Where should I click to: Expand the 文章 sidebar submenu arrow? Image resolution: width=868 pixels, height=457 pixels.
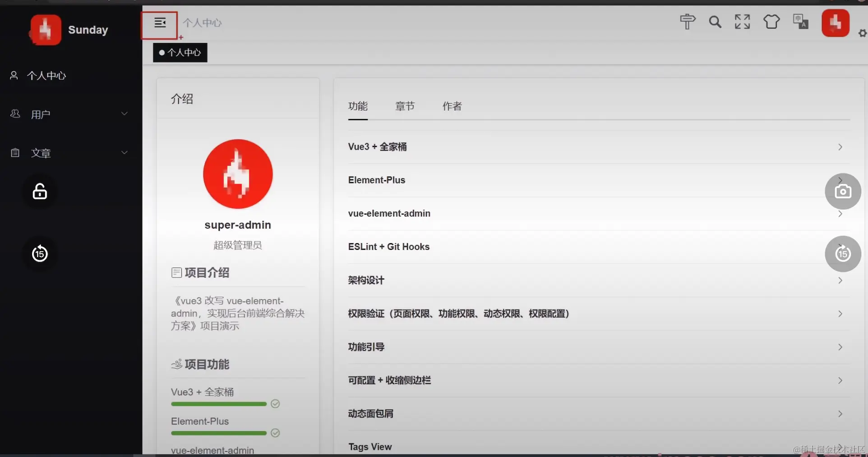pyautogui.click(x=125, y=152)
